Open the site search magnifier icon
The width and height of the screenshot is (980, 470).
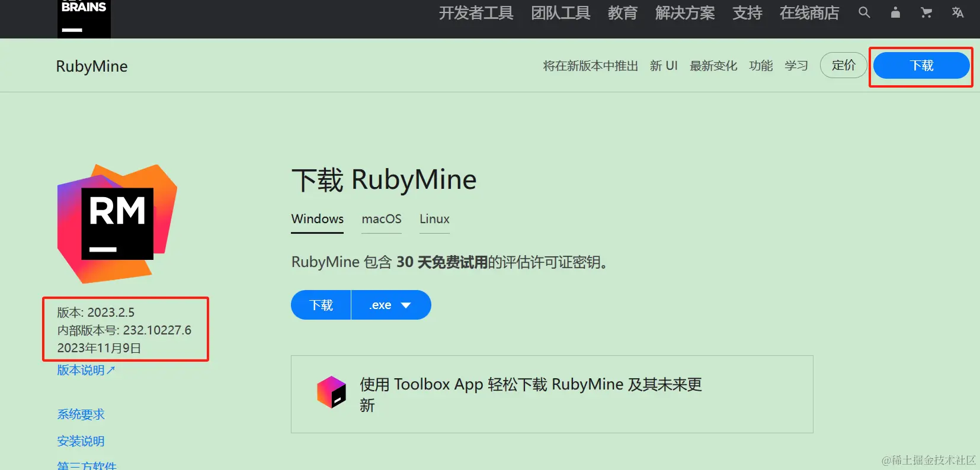(x=864, y=12)
